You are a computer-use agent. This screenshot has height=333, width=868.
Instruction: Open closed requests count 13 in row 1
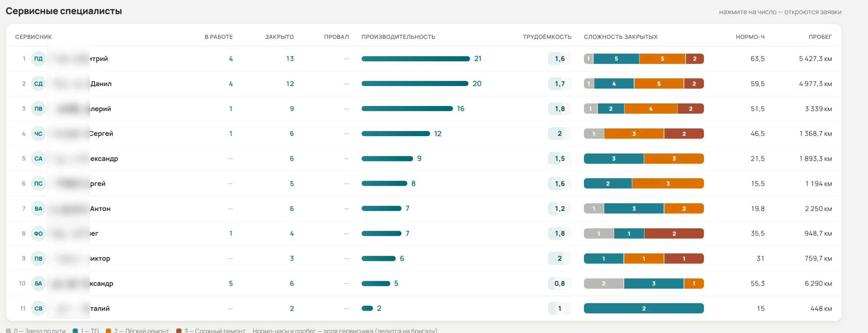pos(290,59)
